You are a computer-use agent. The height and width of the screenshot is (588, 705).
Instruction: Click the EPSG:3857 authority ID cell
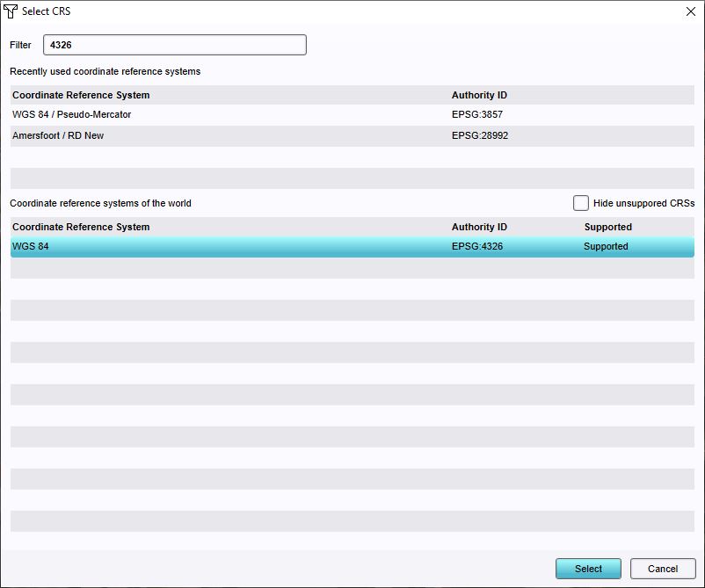point(477,114)
